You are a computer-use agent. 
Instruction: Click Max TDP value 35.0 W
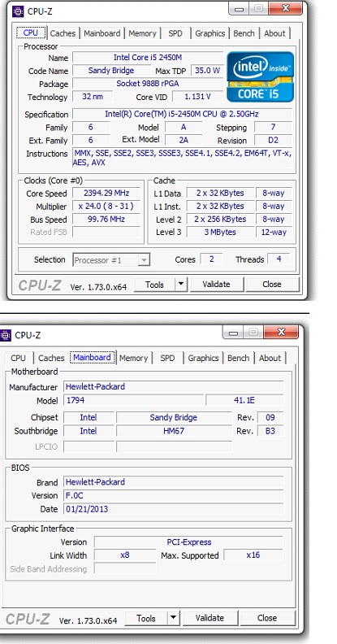point(207,71)
